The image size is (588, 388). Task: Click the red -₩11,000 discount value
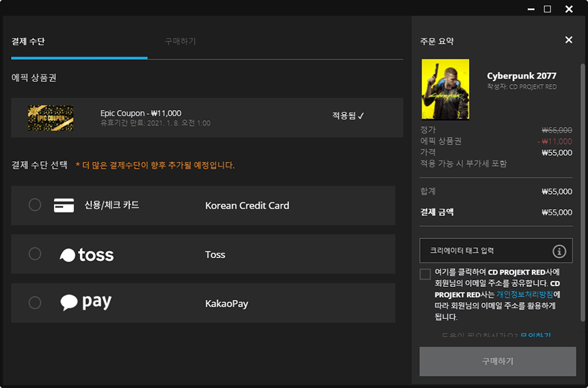click(554, 141)
